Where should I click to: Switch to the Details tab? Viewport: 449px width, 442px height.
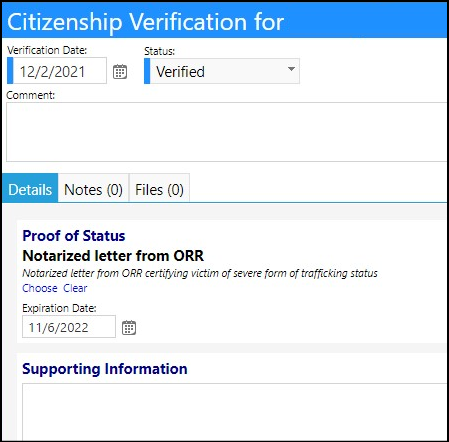pyautogui.click(x=30, y=189)
